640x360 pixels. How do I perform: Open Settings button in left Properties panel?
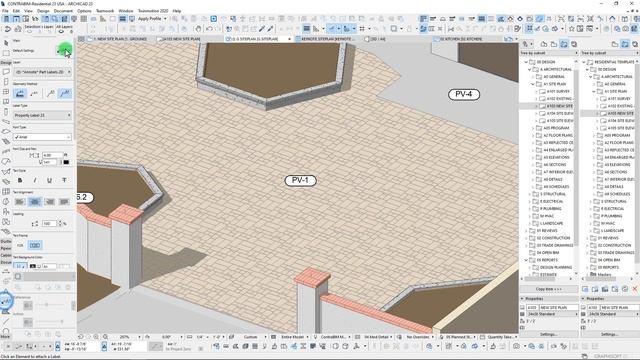(x=549, y=334)
